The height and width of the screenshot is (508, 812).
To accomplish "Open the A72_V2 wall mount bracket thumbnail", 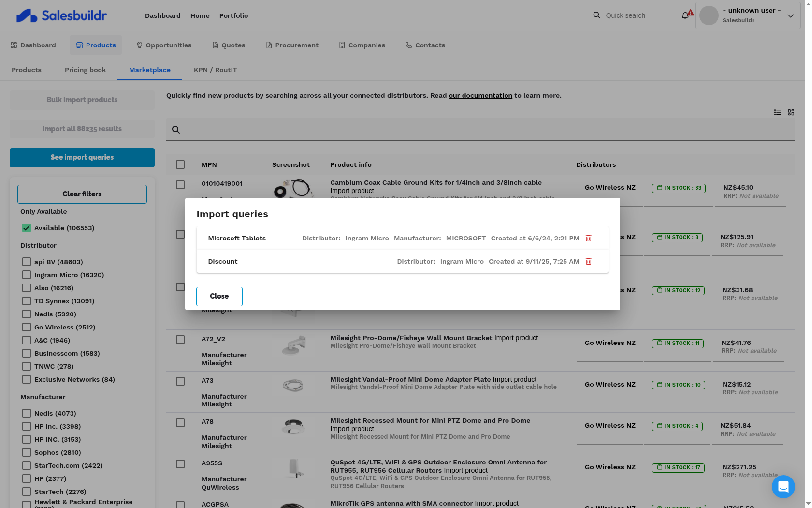I will point(294,345).
